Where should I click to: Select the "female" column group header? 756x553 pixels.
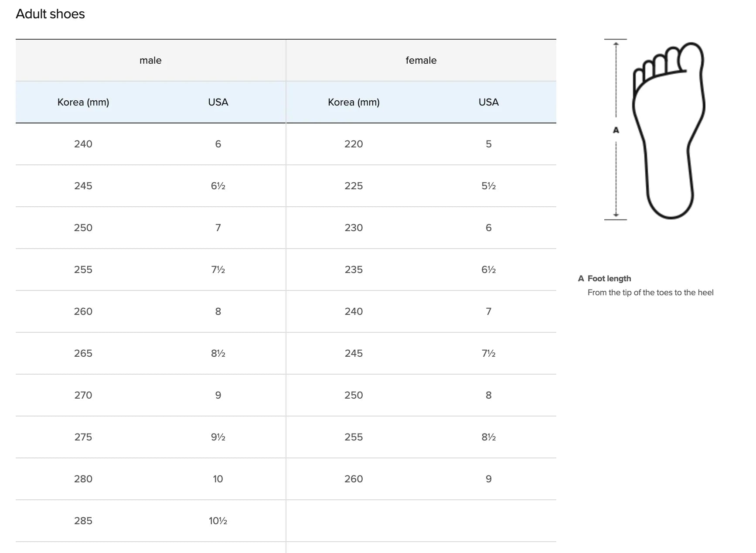[x=421, y=60]
